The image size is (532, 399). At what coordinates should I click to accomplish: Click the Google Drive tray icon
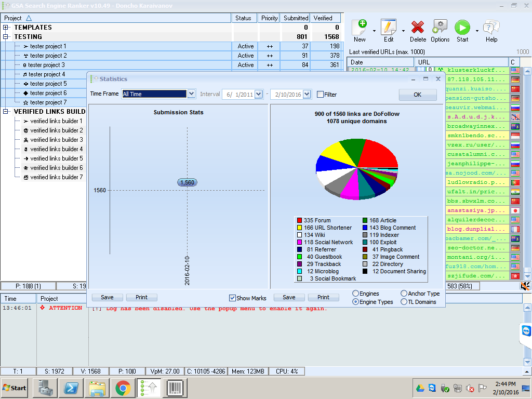(x=420, y=388)
